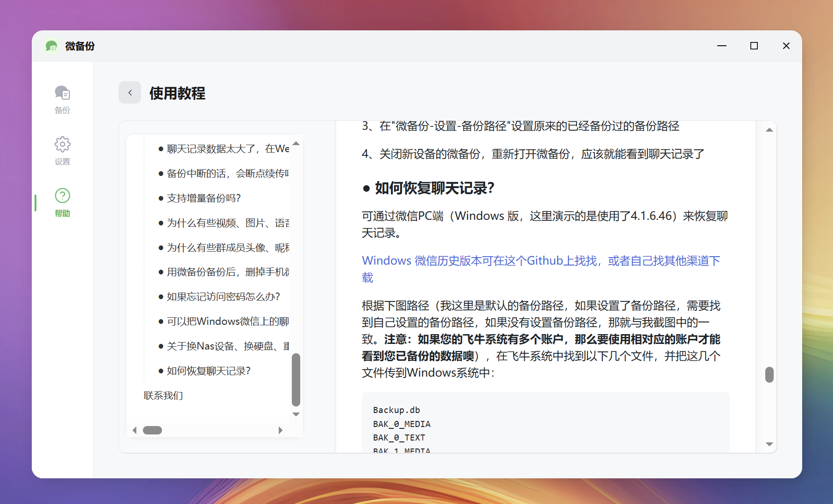Click the outline panel's vertical scrollbar thumb
This screenshot has height=504, width=833.
296,380
